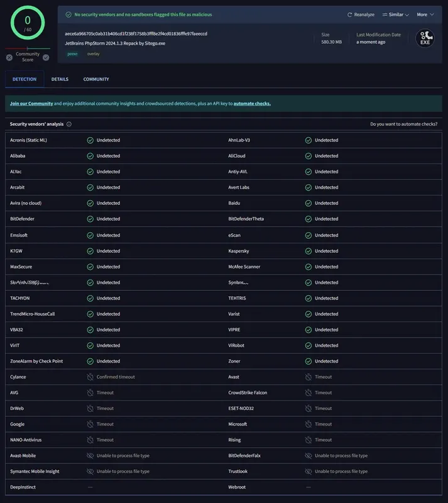448x503 pixels.
Task: Click the green check icon in banner
Action: (68, 14)
